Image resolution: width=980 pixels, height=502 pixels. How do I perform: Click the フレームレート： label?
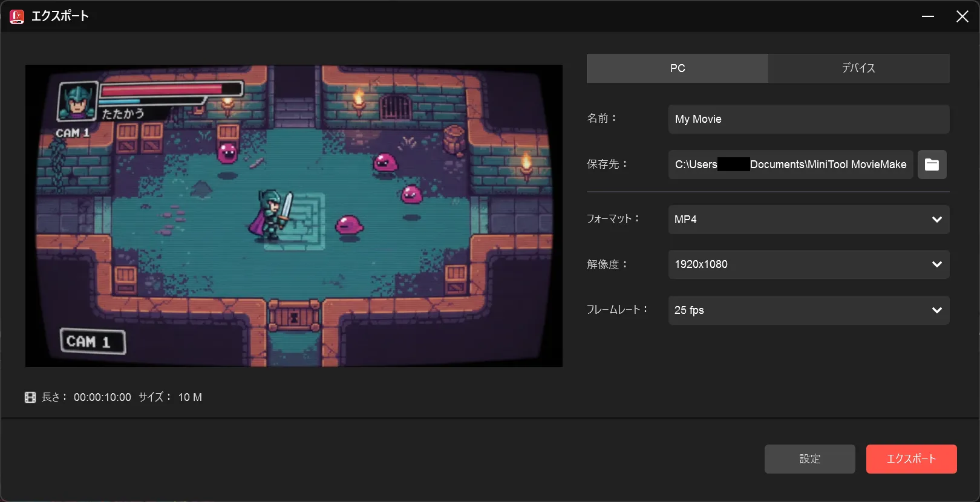[x=617, y=310]
